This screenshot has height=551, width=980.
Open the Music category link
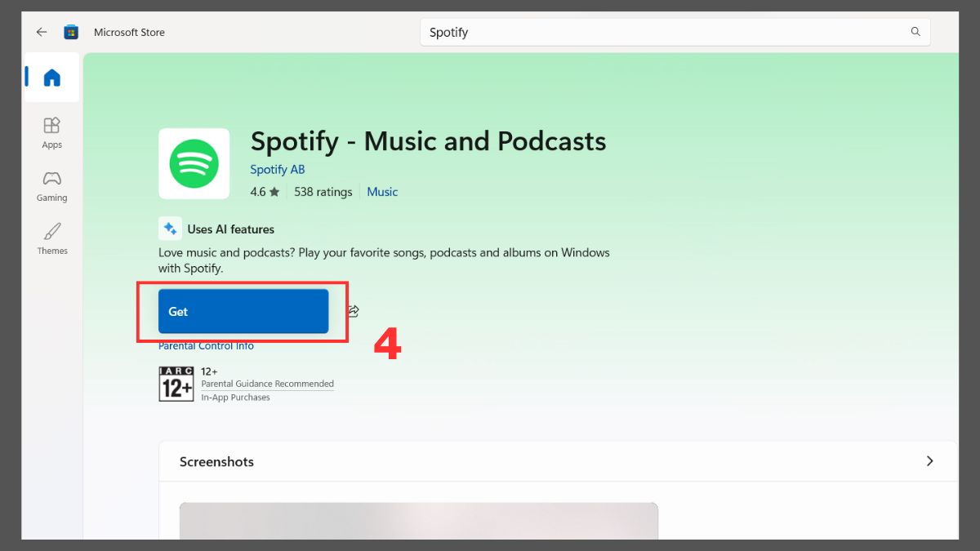(382, 192)
